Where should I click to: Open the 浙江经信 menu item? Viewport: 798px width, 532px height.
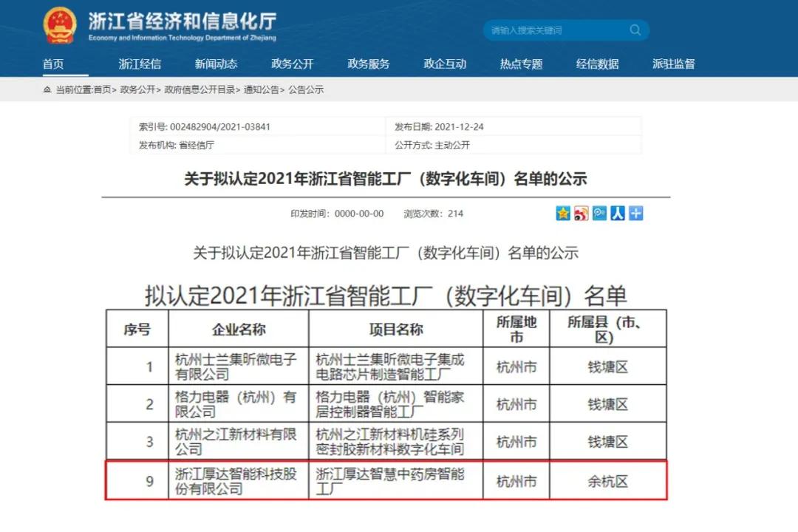click(140, 64)
